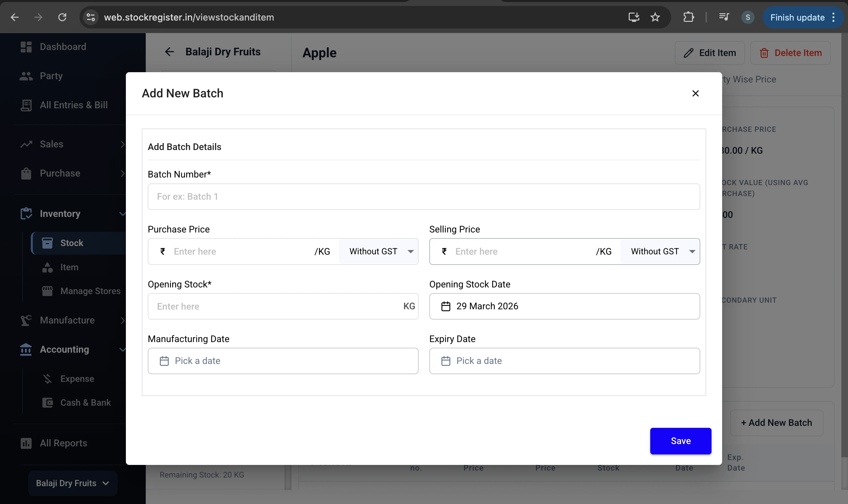This screenshot has height=504, width=848.
Task: Collapse the Inventory sidebar section
Action: click(122, 214)
